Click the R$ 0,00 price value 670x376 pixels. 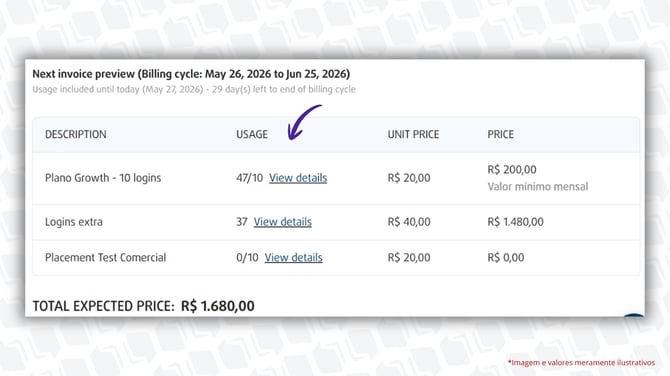click(505, 257)
